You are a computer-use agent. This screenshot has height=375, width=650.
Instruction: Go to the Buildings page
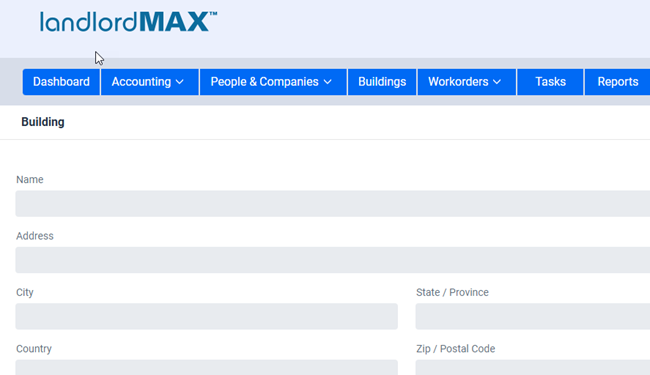click(382, 82)
